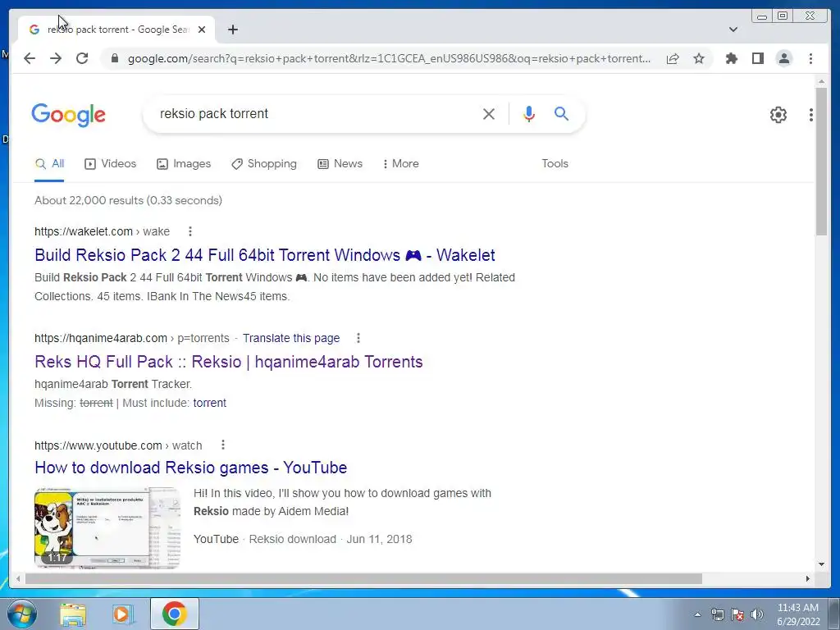Screen dimensions: 840x630
Task: Open the Extensions puzzle icon
Action: pyautogui.click(x=731, y=58)
